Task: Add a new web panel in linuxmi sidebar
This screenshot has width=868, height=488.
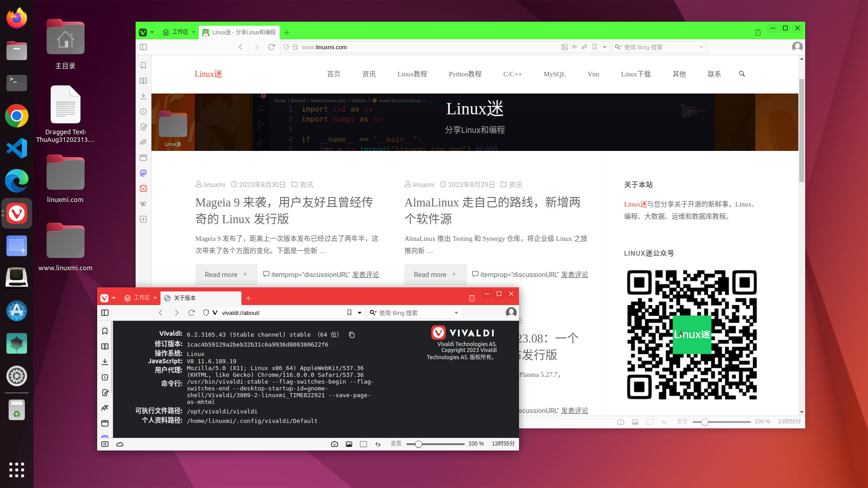Action: point(143,219)
